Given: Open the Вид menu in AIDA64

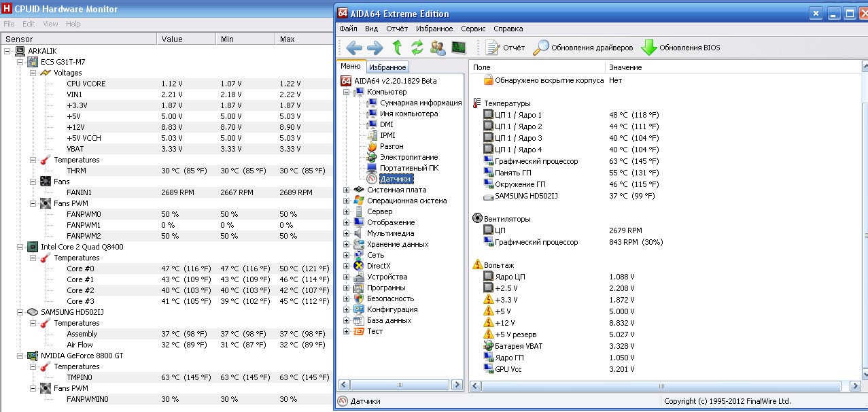Looking at the screenshot, I should point(371,29).
